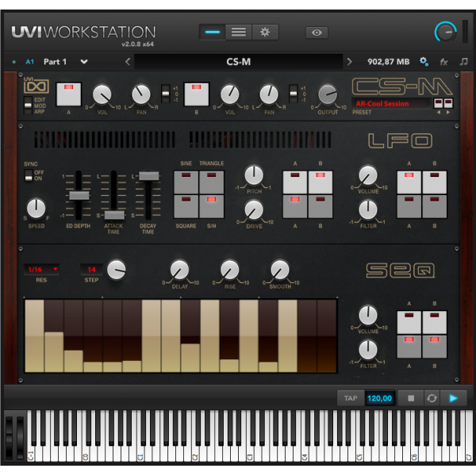Click the A1 part label
The width and height of the screenshot is (476, 476).
pos(30,62)
